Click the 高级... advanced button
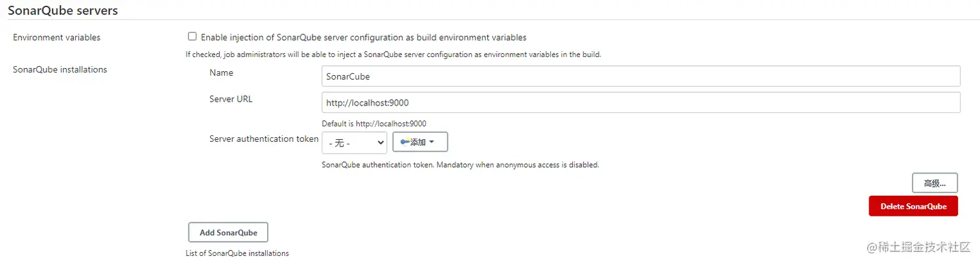 click(x=935, y=183)
